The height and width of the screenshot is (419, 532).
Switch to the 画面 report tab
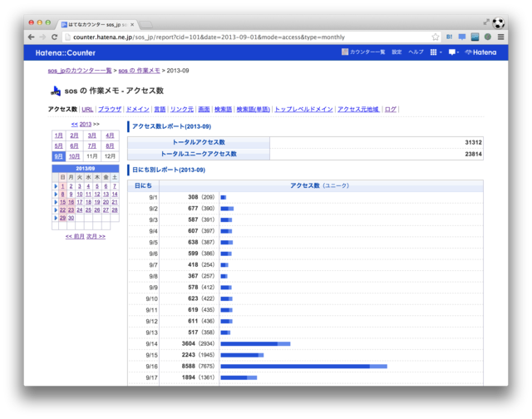[x=204, y=109]
